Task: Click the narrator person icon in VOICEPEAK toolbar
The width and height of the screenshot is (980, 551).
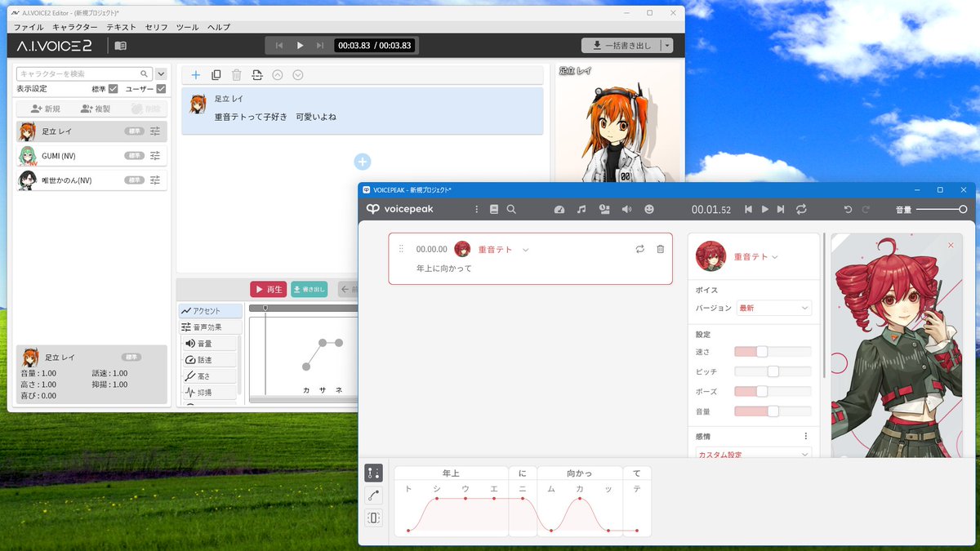Action: (x=604, y=210)
